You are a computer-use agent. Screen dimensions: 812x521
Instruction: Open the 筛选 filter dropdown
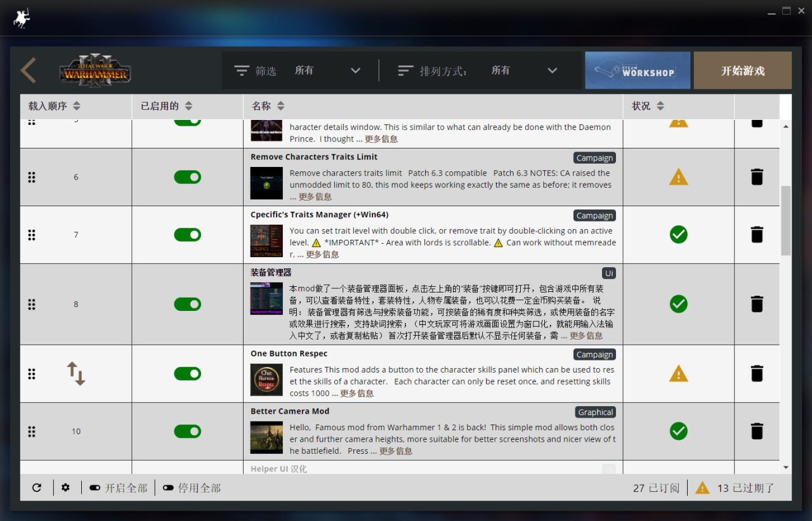tap(327, 70)
